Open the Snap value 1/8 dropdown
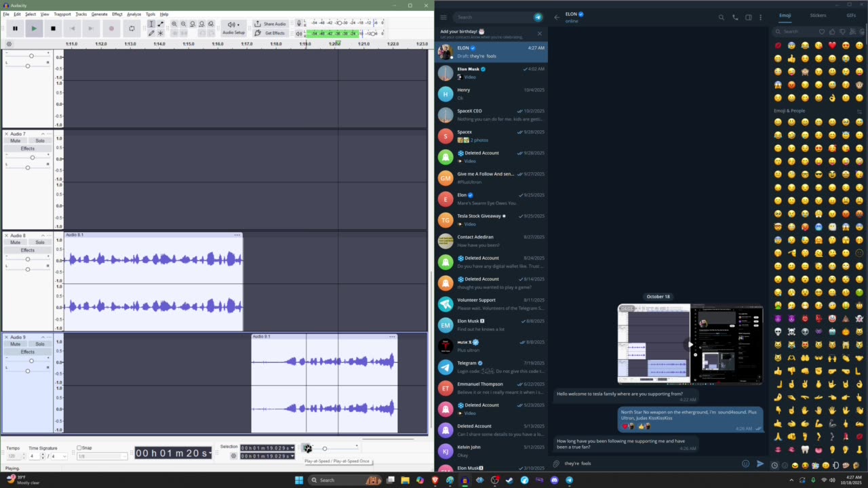The height and width of the screenshot is (488, 868). pyautogui.click(x=101, y=456)
